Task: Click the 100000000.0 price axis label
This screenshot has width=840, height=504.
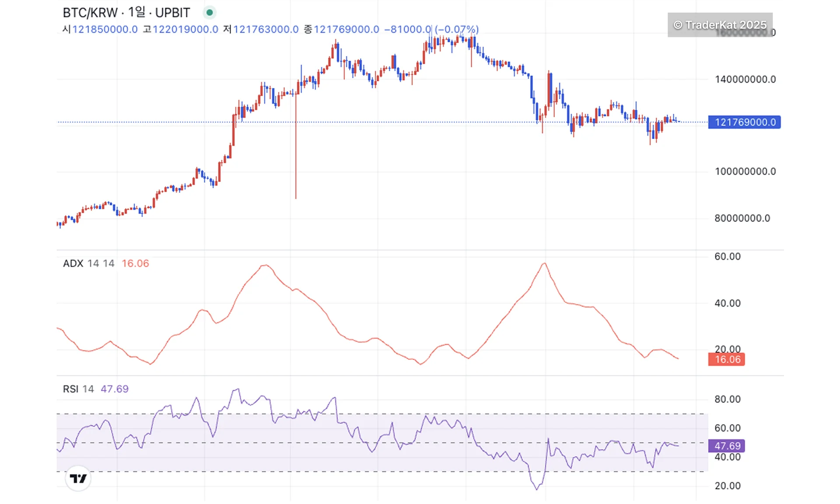Action: [745, 171]
